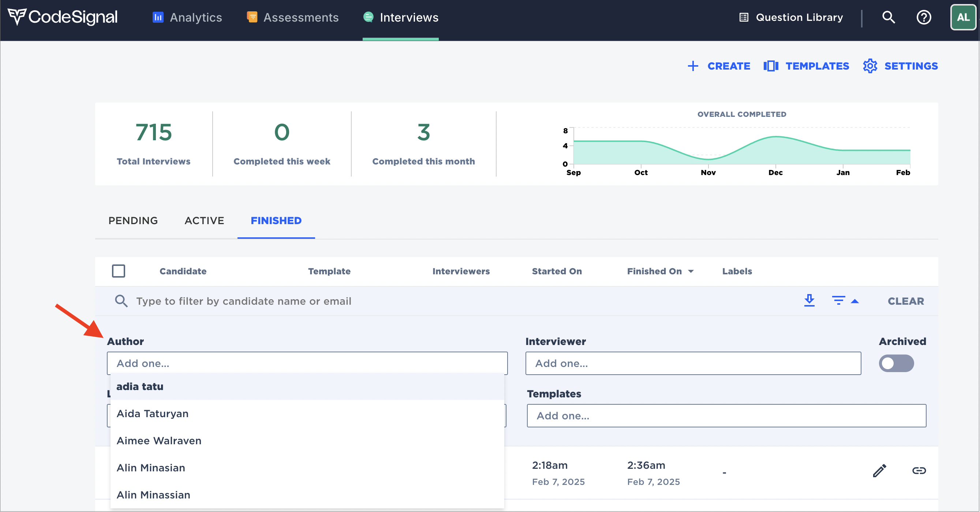Click the Templates filter field

click(x=727, y=416)
